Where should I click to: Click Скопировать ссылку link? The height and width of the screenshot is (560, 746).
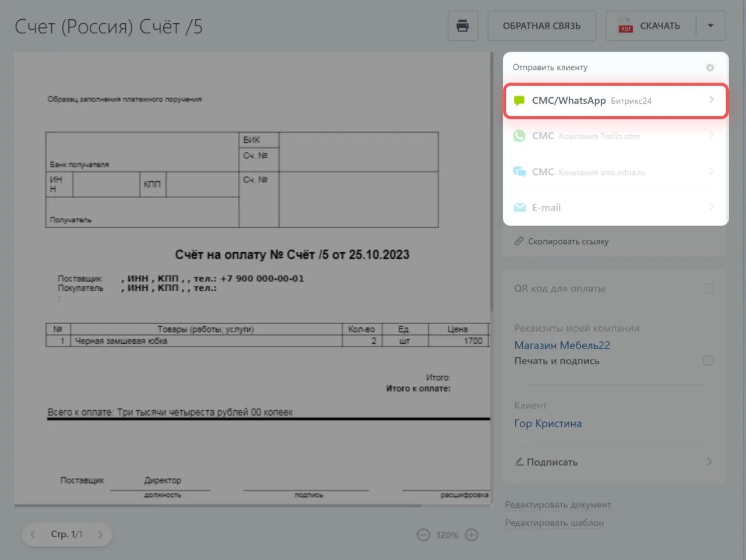click(568, 241)
